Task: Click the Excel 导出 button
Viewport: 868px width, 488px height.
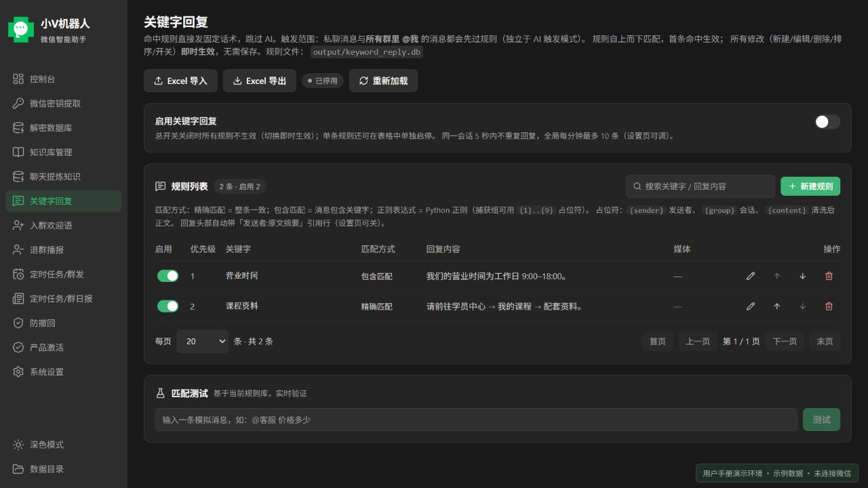Action: (x=259, y=81)
